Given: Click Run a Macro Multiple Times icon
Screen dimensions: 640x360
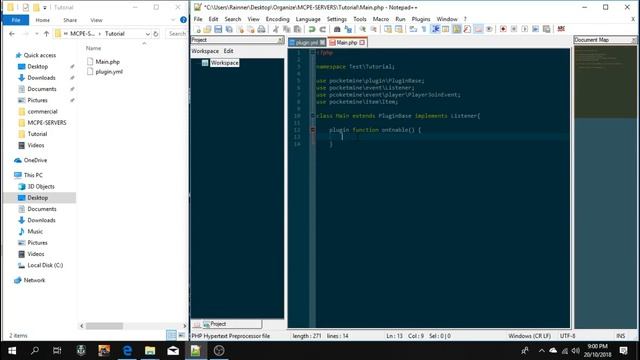Looking at the screenshot, I should tap(536, 29).
